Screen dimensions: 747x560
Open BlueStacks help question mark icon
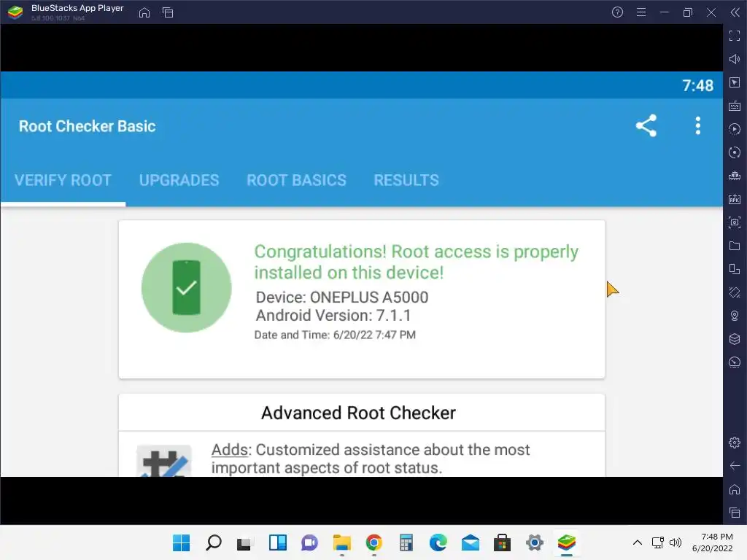pyautogui.click(x=617, y=12)
